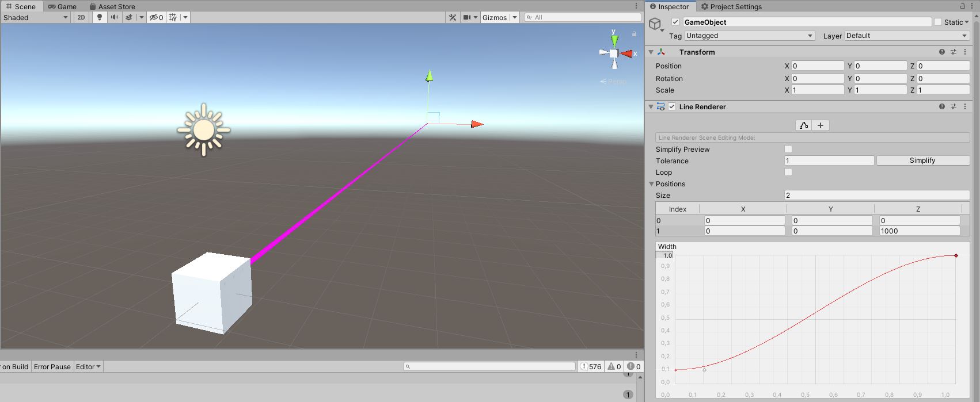Toggle the GameObject active checkbox

[675, 22]
